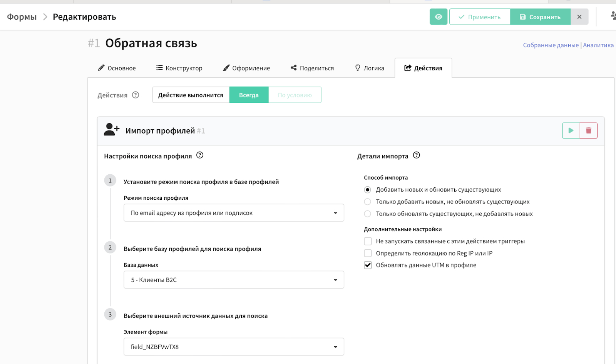Image resolution: width=616 pixels, height=364 pixels.
Task: Uncheck Обновлять данные UTM в профиле
Action: pos(368,265)
